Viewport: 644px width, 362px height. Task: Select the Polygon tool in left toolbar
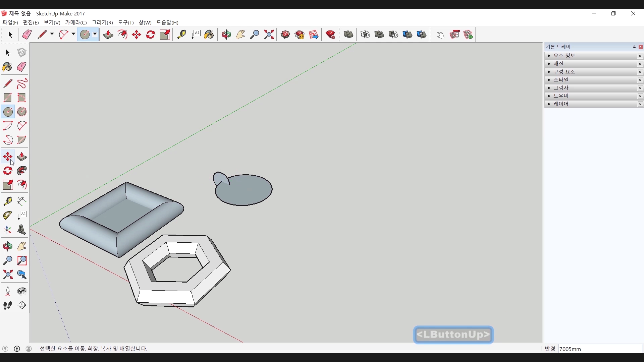pyautogui.click(x=21, y=112)
